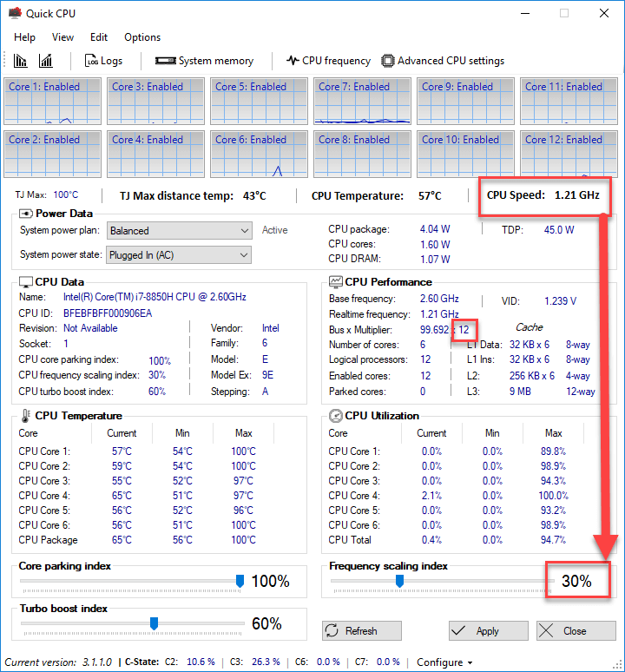Click the Close button at bottom

(x=576, y=631)
